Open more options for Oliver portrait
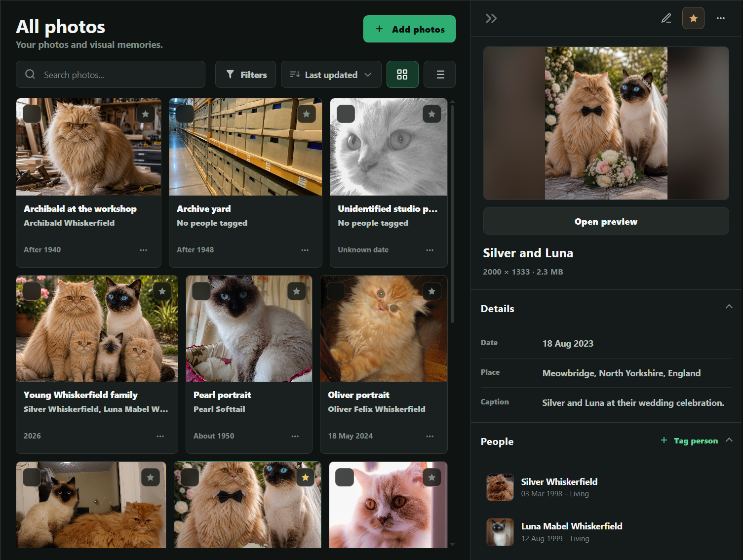Viewport: 743px width, 560px height. [x=430, y=436]
